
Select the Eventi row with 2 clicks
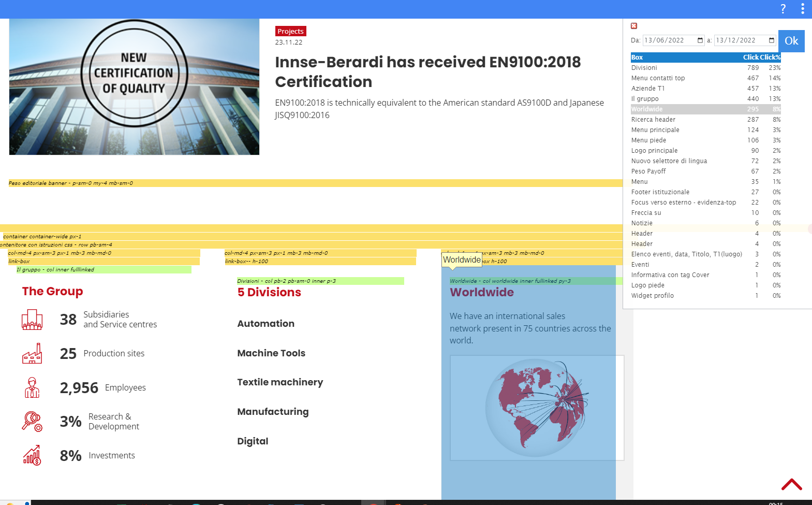pos(706,265)
